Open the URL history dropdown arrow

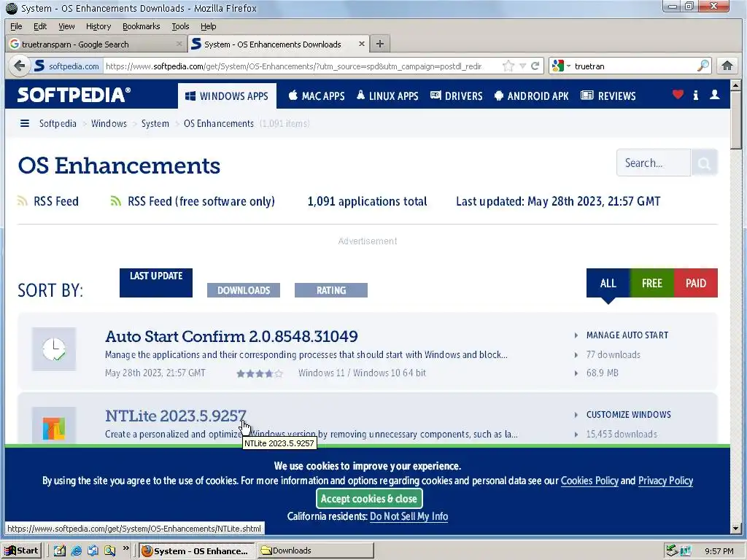522,66
